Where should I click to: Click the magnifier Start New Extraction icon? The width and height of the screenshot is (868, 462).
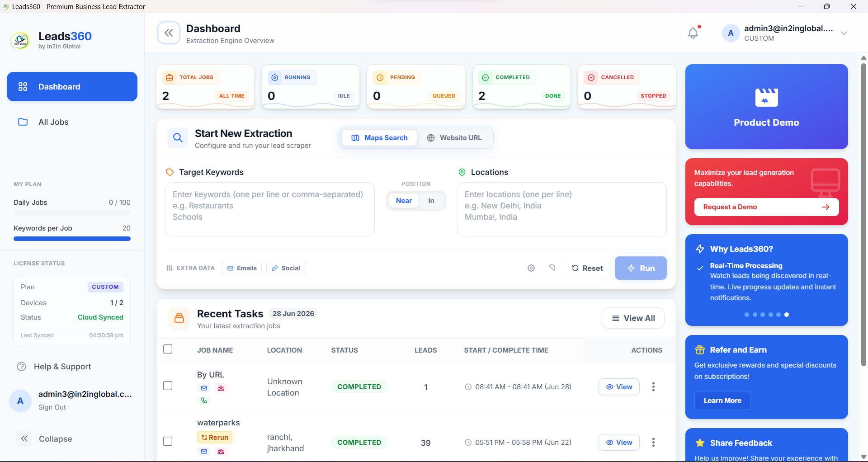coord(178,138)
